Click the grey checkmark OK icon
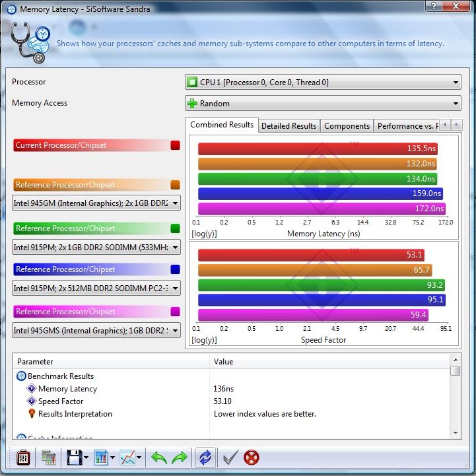Image resolution: width=476 pixels, height=476 pixels. tap(230, 458)
